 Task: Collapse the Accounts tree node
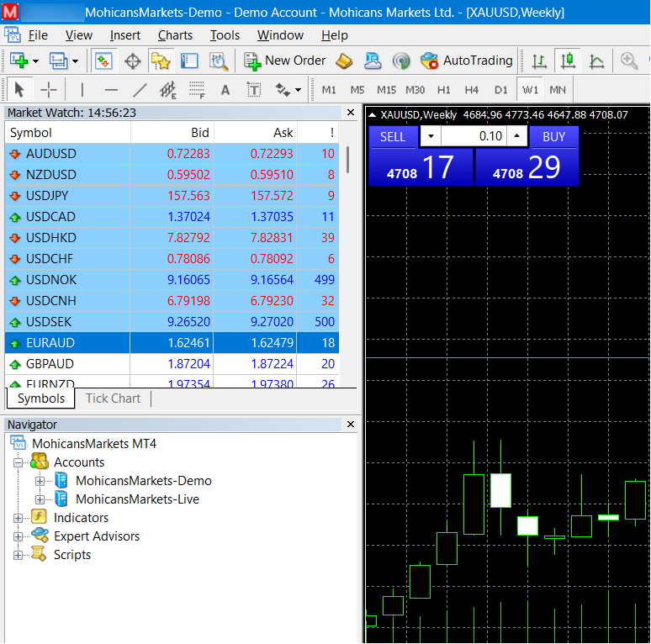pyautogui.click(x=18, y=462)
